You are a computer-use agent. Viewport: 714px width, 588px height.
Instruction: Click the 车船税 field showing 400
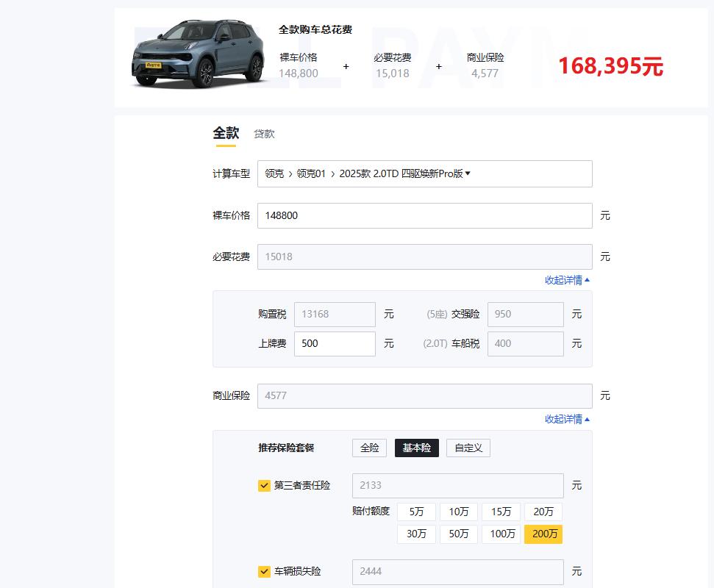click(526, 343)
